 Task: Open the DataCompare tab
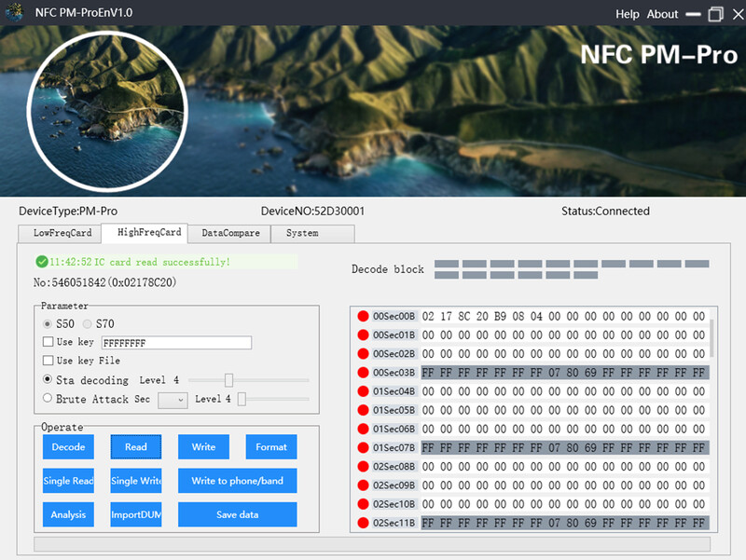230,233
